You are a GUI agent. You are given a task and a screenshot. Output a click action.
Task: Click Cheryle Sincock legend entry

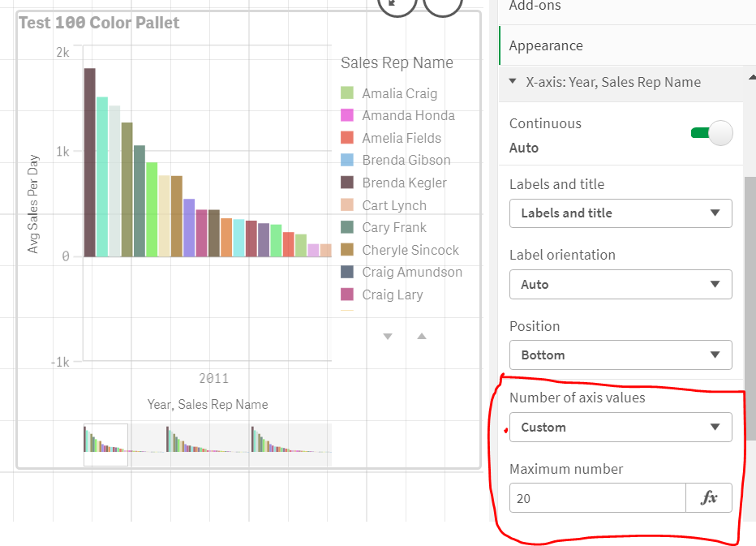(410, 250)
